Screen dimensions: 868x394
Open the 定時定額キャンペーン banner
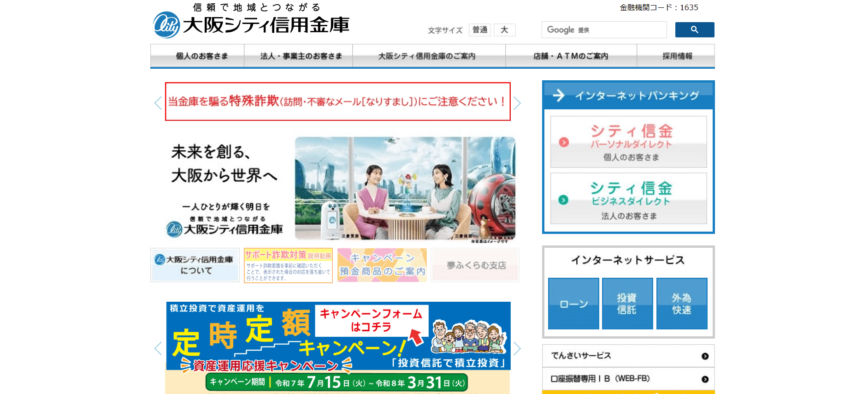click(x=338, y=348)
